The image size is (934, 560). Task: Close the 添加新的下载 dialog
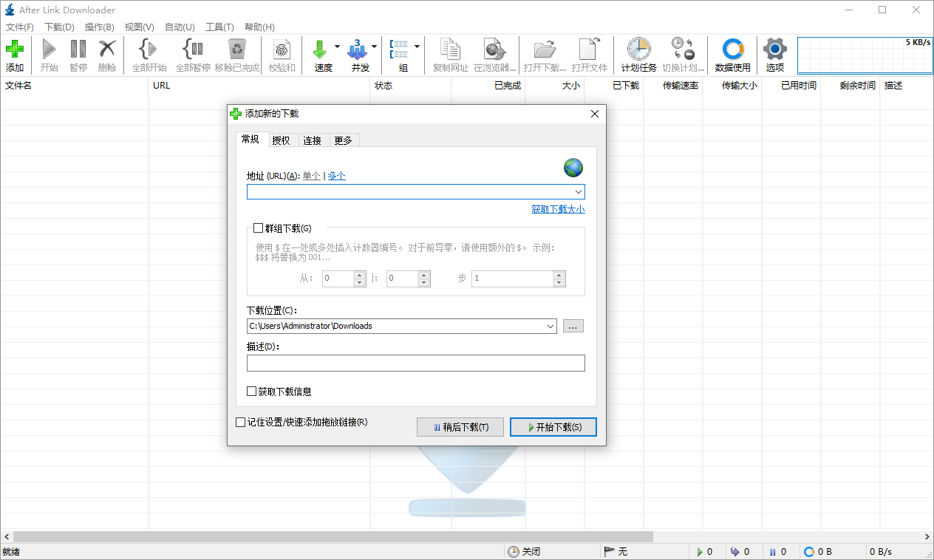pyautogui.click(x=595, y=114)
